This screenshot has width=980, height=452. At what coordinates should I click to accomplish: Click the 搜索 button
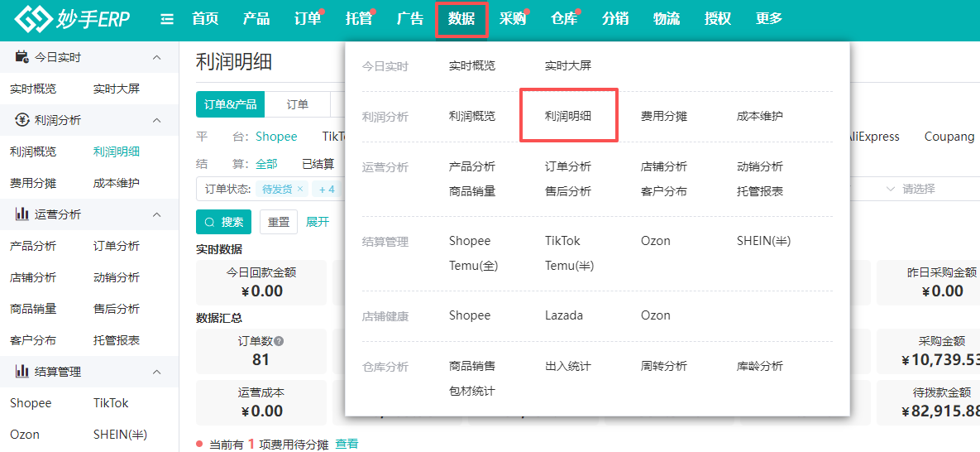pos(224,222)
